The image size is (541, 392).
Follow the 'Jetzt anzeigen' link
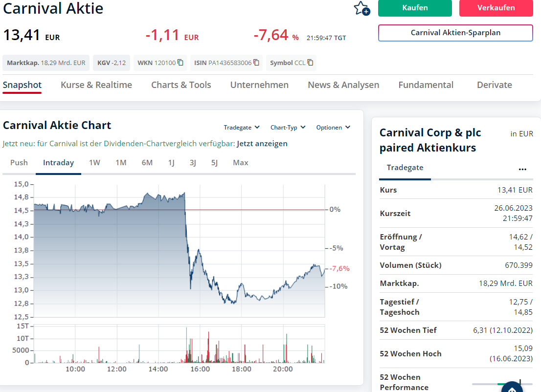[x=262, y=144]
